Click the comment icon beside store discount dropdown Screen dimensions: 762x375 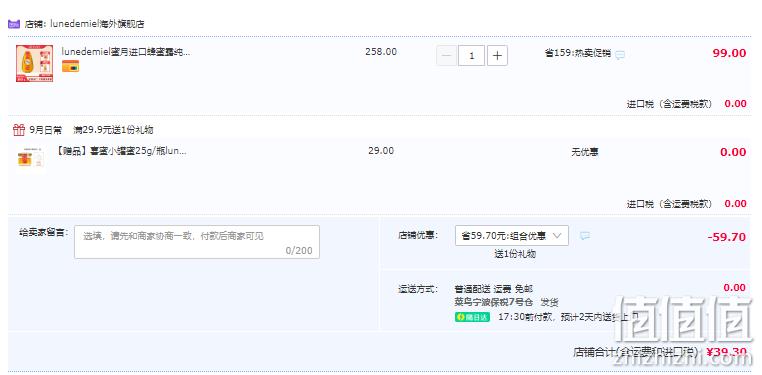tap(585, 236)
